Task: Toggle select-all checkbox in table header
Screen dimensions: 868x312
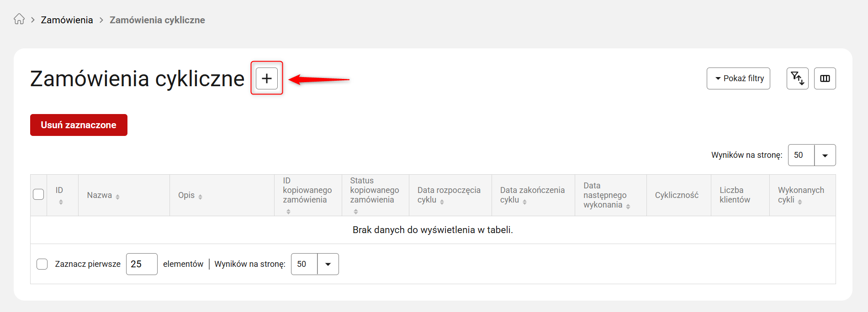Action: (x=39, y=194)
